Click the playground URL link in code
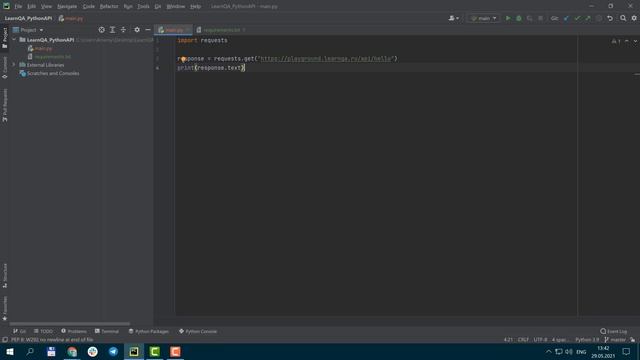Viewport: 640px width, 360px height. [x=326, y=58]
